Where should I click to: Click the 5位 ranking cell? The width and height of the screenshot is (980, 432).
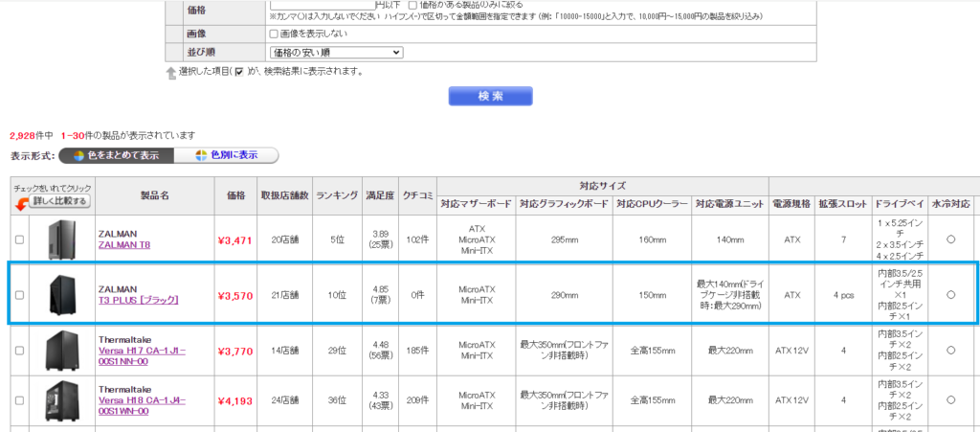point(338,239)
